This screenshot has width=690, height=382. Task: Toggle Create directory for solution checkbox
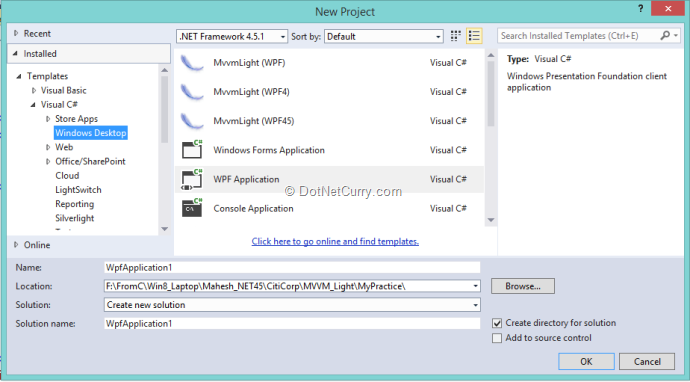[x=497, y=323]
